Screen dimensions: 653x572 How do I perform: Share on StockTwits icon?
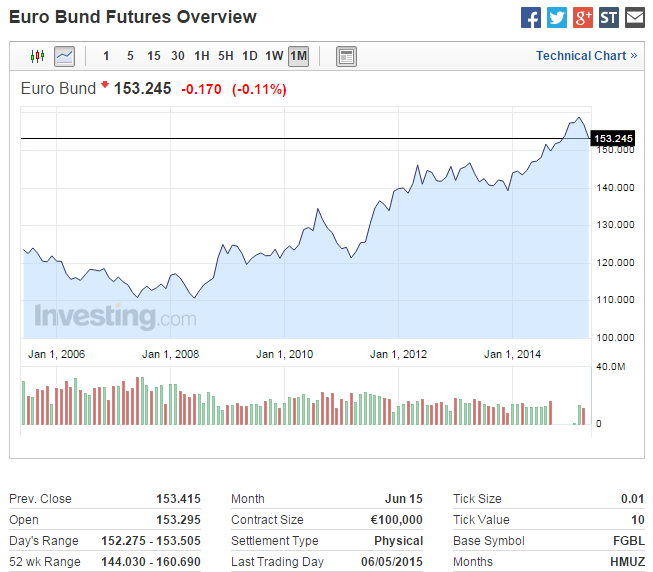pyautogui.click(x=609, y=18)
